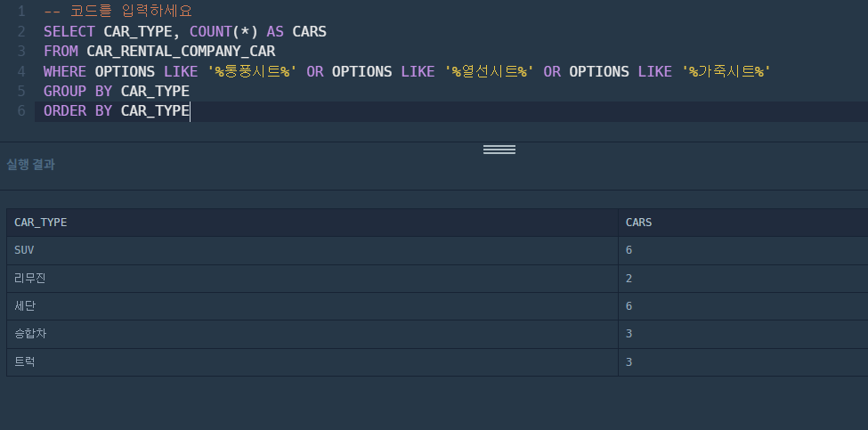Click line number 4 in the gutter

click(x=21, y=71)
